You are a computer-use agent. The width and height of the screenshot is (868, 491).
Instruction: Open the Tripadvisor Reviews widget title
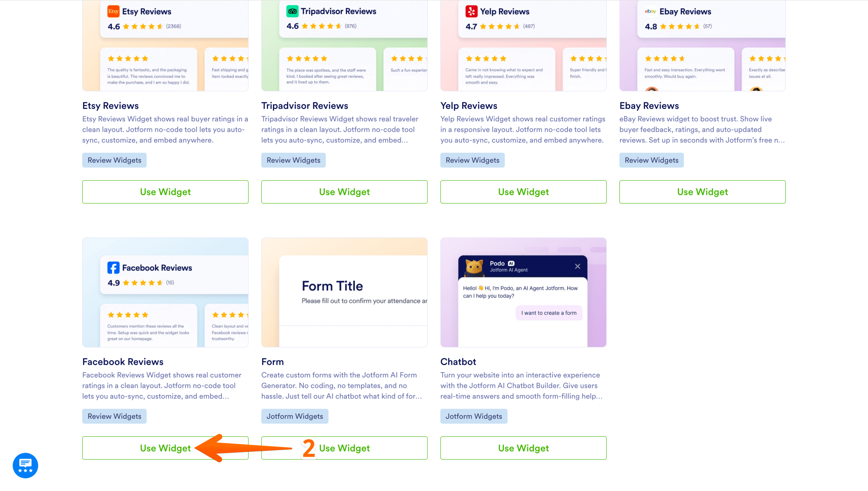[x=304, y=105]
